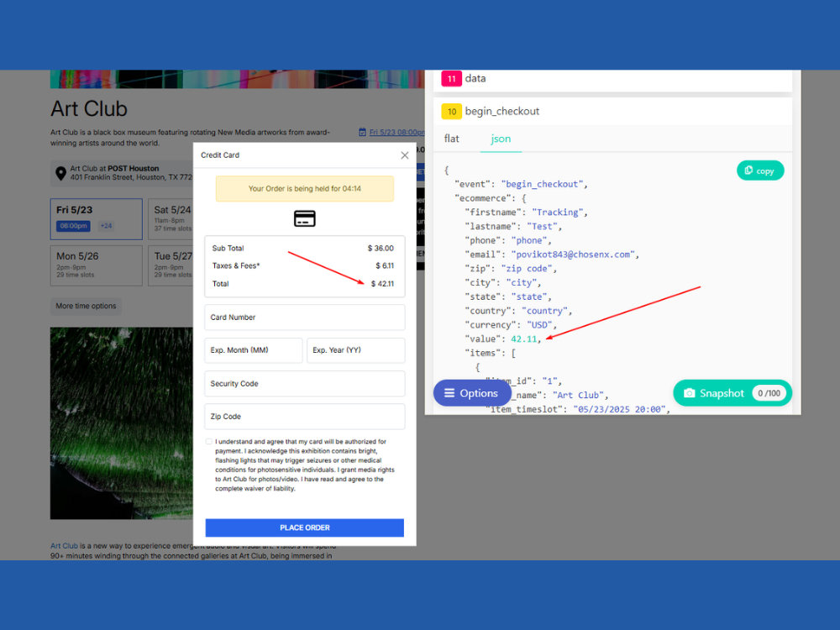Focus the Zip Code field

304,417
